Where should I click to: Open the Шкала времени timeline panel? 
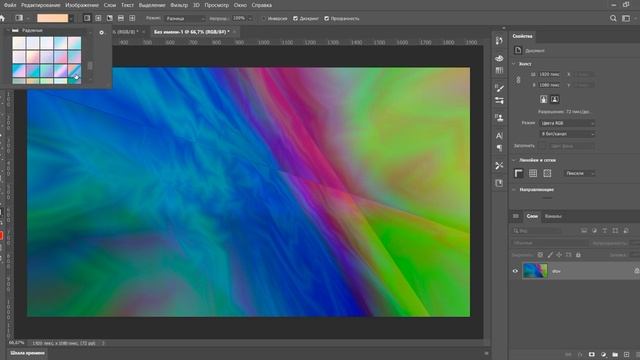coord(27,353)
